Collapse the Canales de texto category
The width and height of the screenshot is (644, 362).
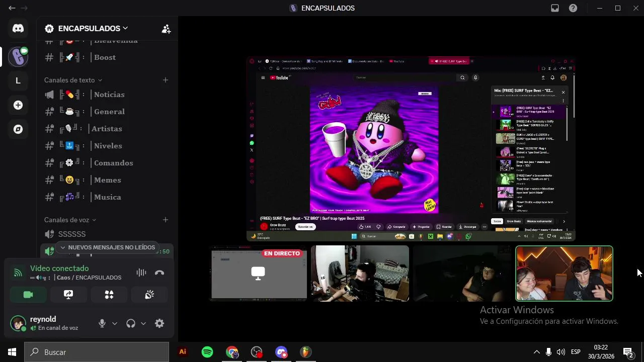coord(73,80)
